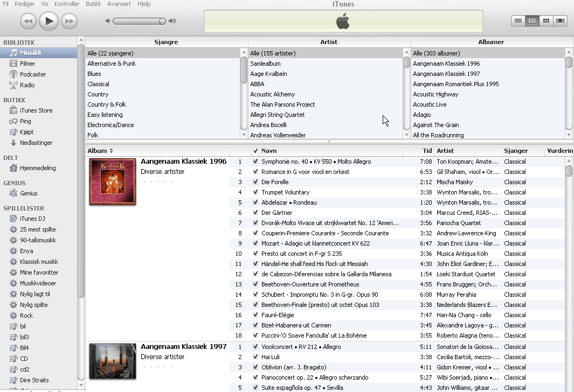Open the Radio icon

(x=13, y=85)
